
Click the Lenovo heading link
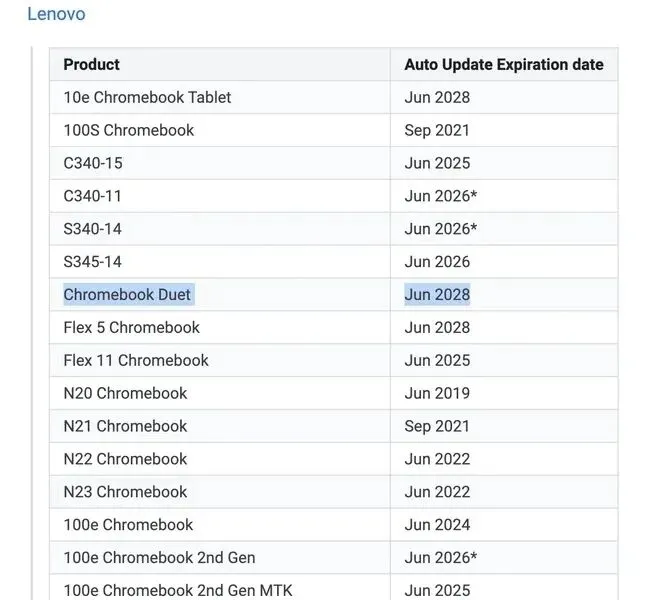(x=56, y=14)
